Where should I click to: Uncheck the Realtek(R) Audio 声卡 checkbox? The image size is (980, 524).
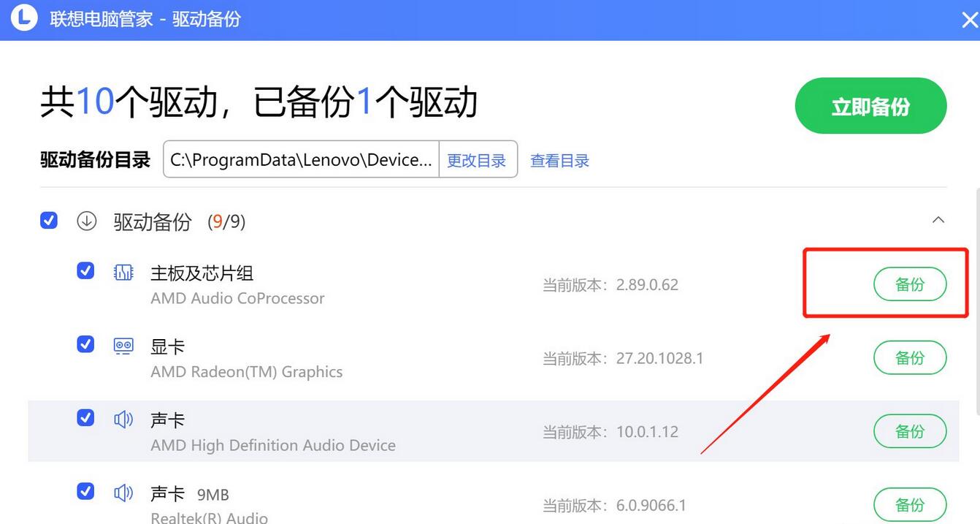click(85, 490)
